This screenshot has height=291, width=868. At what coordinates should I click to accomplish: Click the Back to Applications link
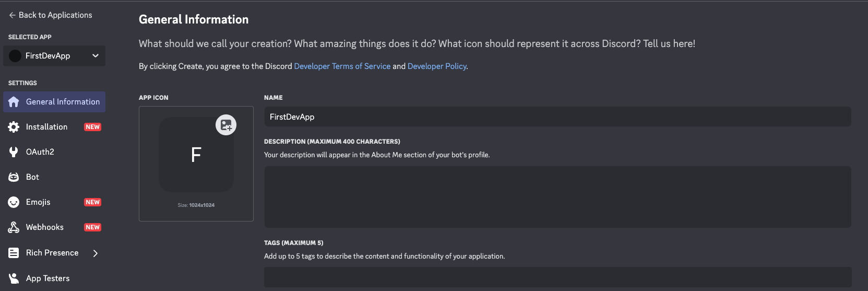55,15
